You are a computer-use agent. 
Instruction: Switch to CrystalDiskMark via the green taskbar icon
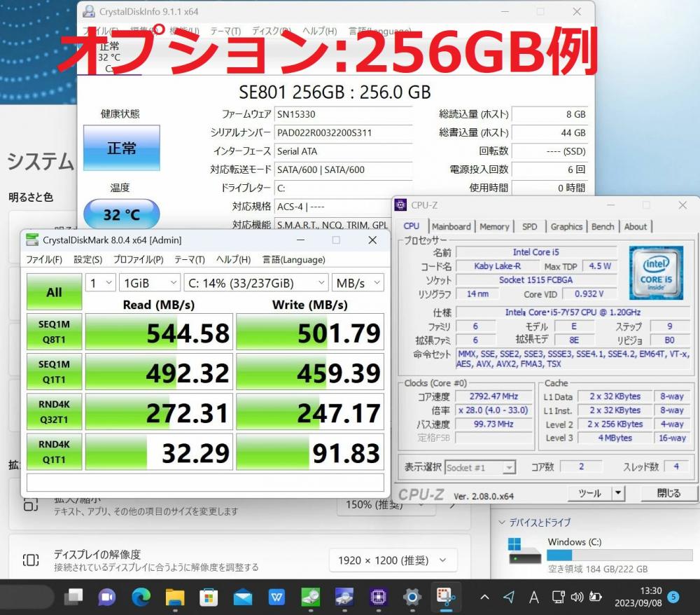(310, 597)
